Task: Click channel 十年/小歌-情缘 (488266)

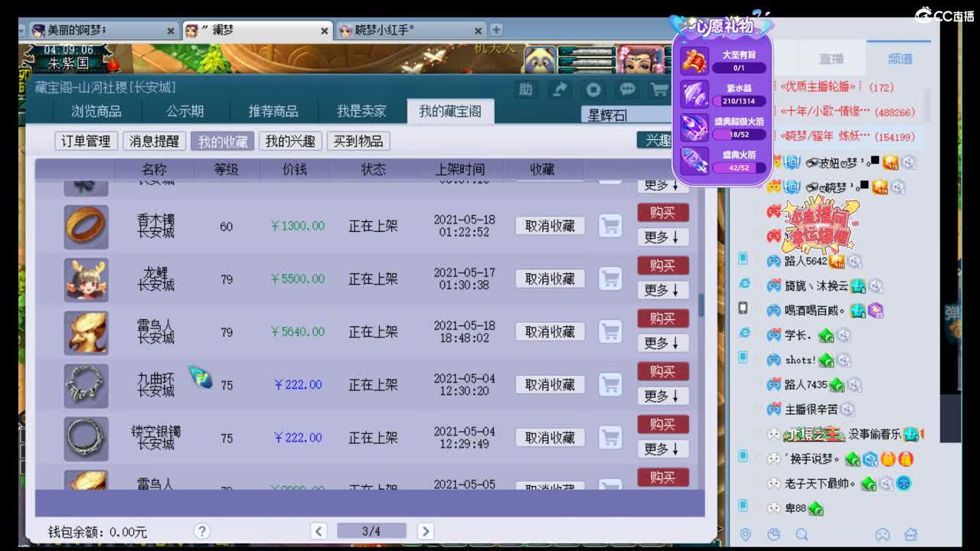Action: click(x=848, y=112)
